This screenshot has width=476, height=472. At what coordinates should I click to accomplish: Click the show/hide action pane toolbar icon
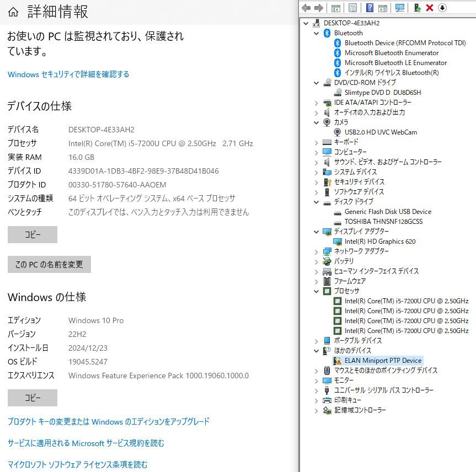click(383, 8)
